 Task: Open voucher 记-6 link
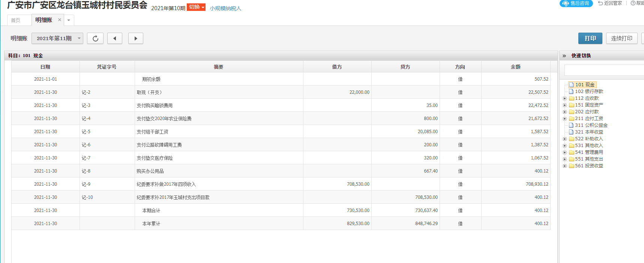pyautogui.click(x=86, y=145)
